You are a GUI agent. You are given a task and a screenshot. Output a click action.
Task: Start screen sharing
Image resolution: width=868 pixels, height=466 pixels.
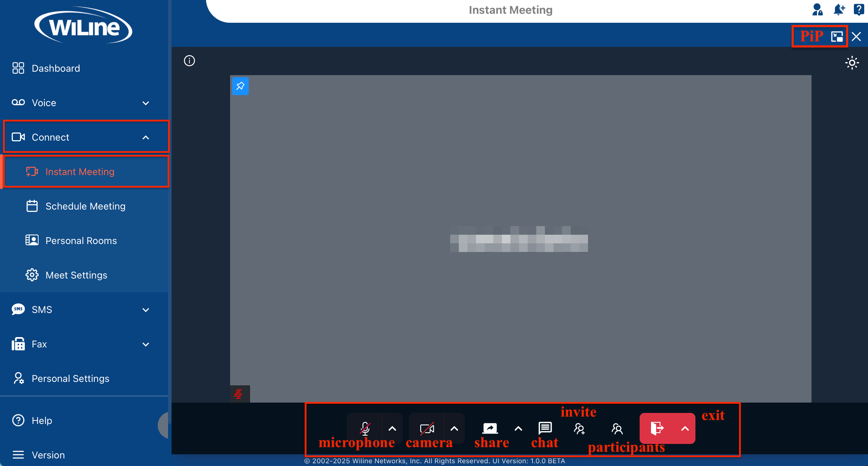pos(490,428)
